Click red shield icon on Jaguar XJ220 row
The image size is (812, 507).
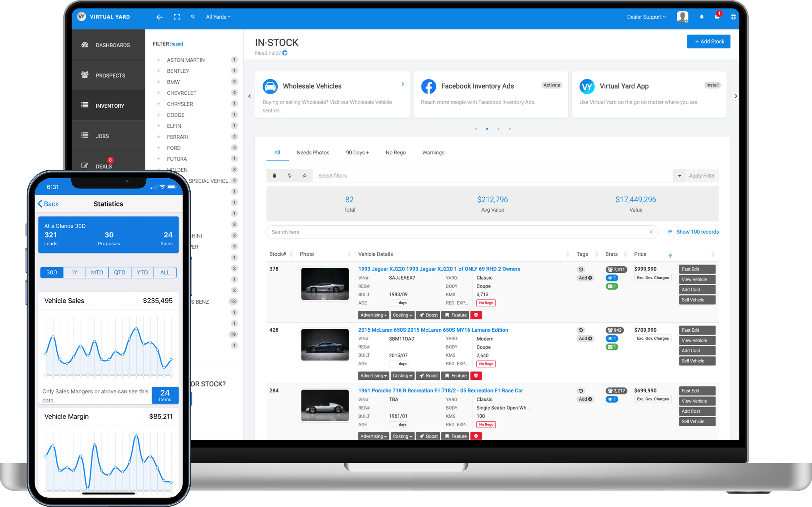coord(476,315)
